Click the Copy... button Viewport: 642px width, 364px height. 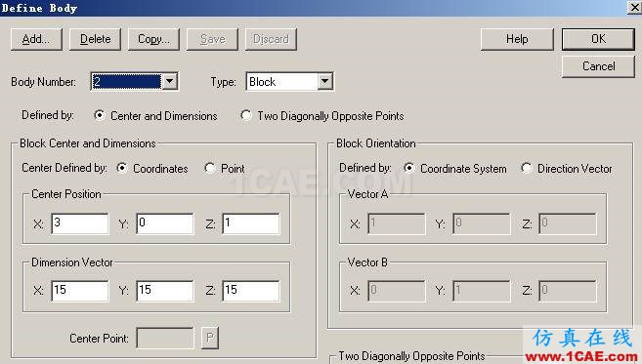tap(153, 39)
